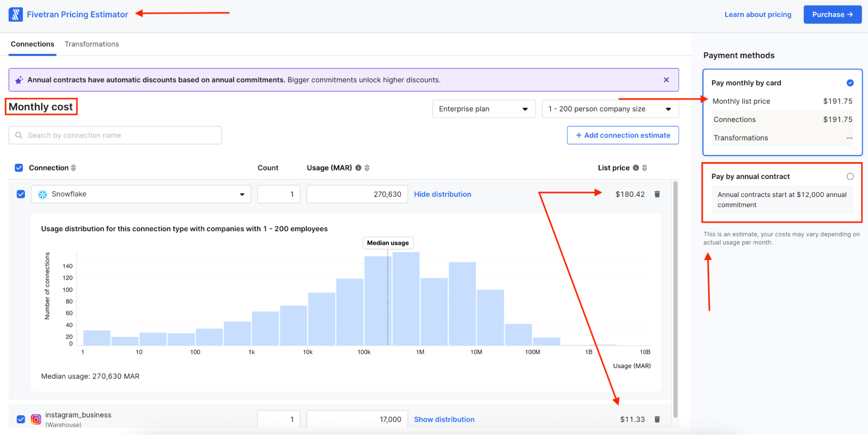The image size is (868, 435).
Task: Hide distribution for Snowflake
Action: click(442, 194)
